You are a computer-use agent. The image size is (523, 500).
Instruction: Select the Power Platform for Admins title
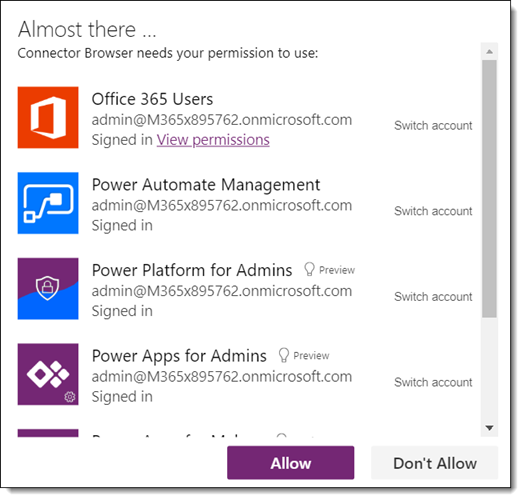[192, 270]
